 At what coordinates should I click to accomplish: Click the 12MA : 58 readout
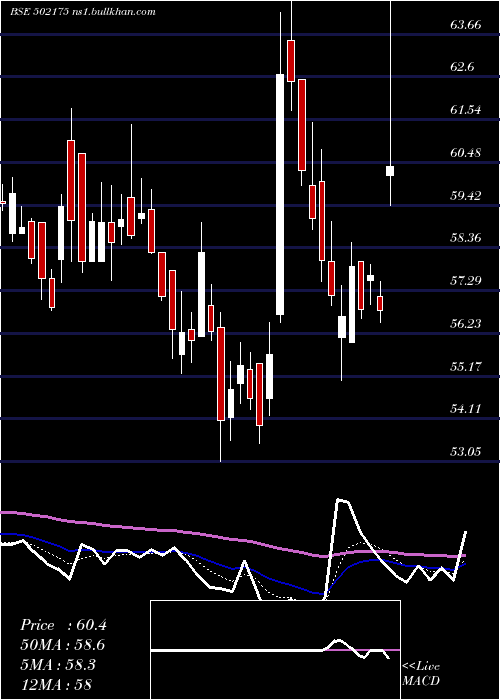point(56,685)
